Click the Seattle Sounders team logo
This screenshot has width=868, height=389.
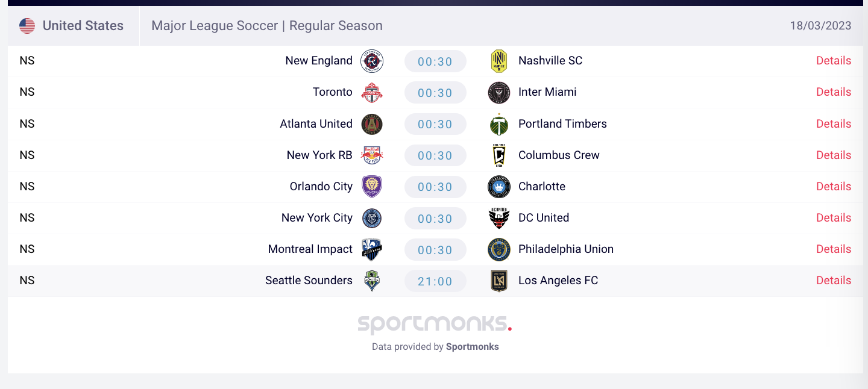coord(372,281)
